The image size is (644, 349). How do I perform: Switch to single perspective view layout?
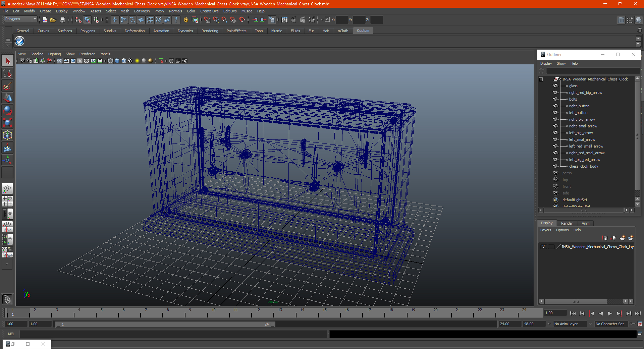pyautogui.click(x=7, y=188)
